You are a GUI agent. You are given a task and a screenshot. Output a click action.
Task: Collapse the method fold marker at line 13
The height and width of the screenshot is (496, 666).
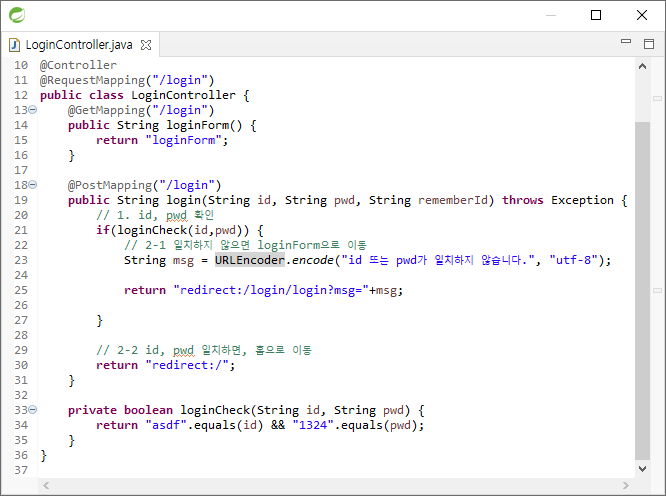[x=33, y=110]
